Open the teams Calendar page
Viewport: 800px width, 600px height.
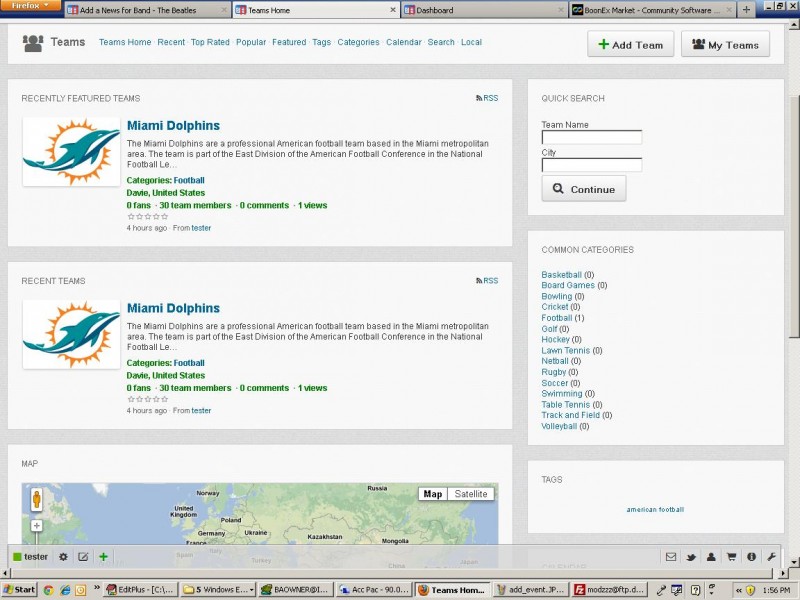pyautogui.click(x=404, y=42)
